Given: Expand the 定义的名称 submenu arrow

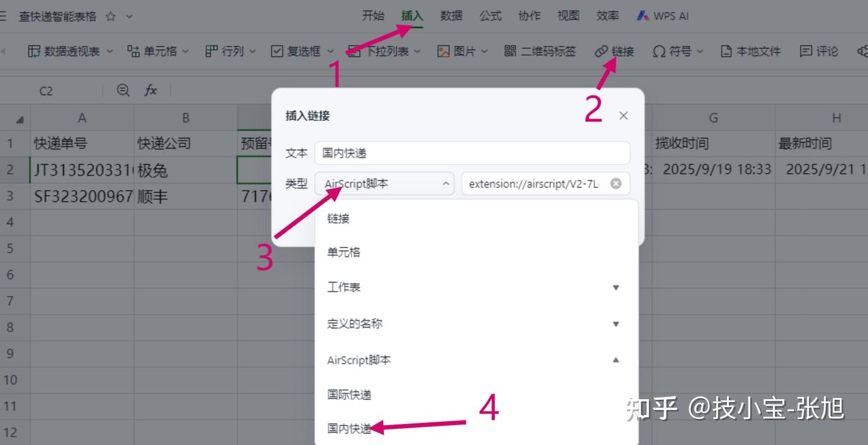Looking at the screenshot, I should [x=615, y=324].
